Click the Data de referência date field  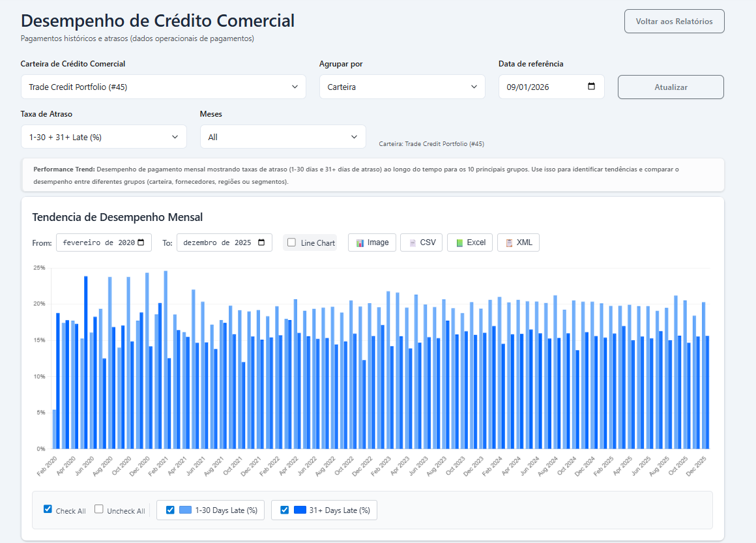(x=551, y=87)
